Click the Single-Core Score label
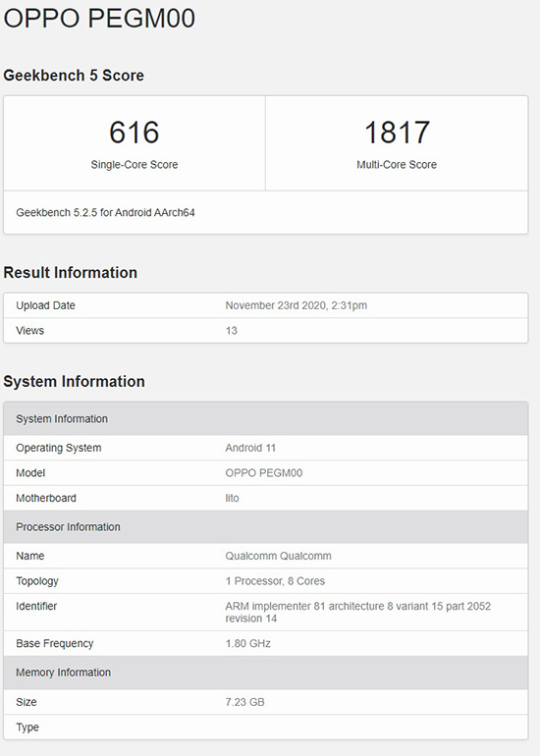The height and width of the screenshot is (756, 540). click(x=135, y=164)
